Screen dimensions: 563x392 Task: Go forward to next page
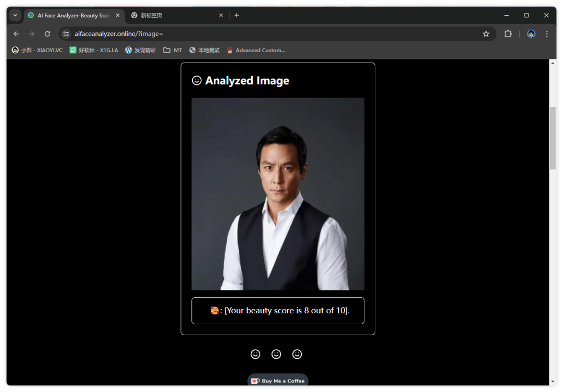coord(32,34)
